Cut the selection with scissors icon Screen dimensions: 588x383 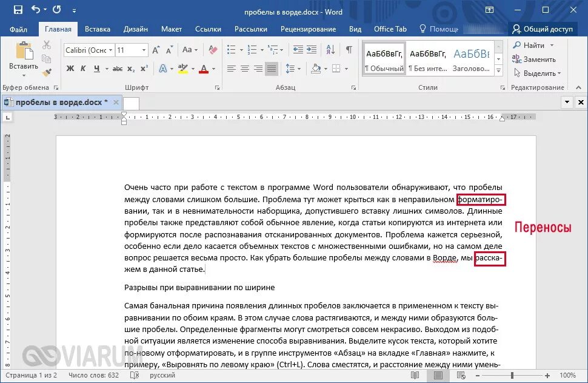(x=47, y=45)
